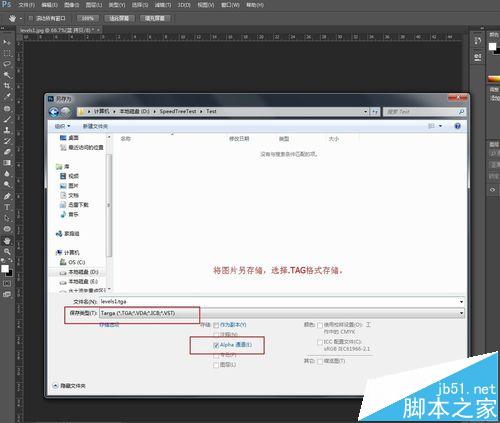Select the Horizontal Type tool

pyautogui.click(x=7, y=207)
